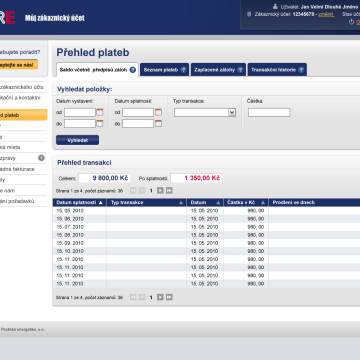Go to next page in bottom pager
Screen dimensions: 360x360
point(160,297)
